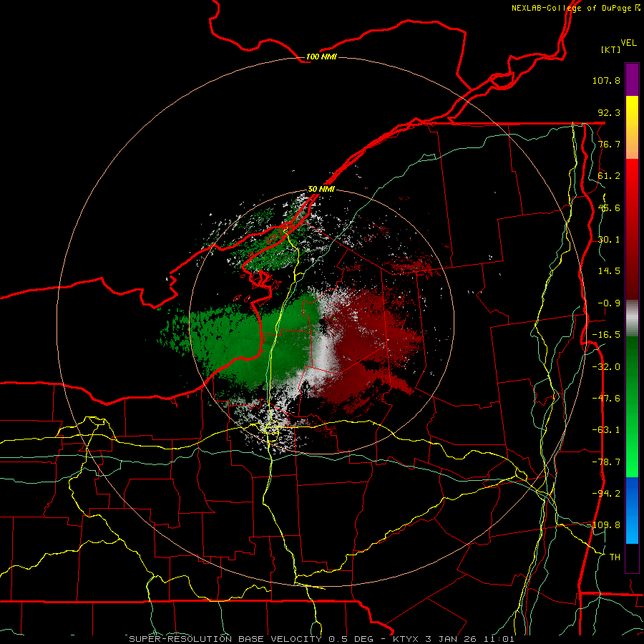Image resolution: width=644 pixels, height=644 pixels.
Task: Select the 107.8 legend value
Action: point(606,80)
